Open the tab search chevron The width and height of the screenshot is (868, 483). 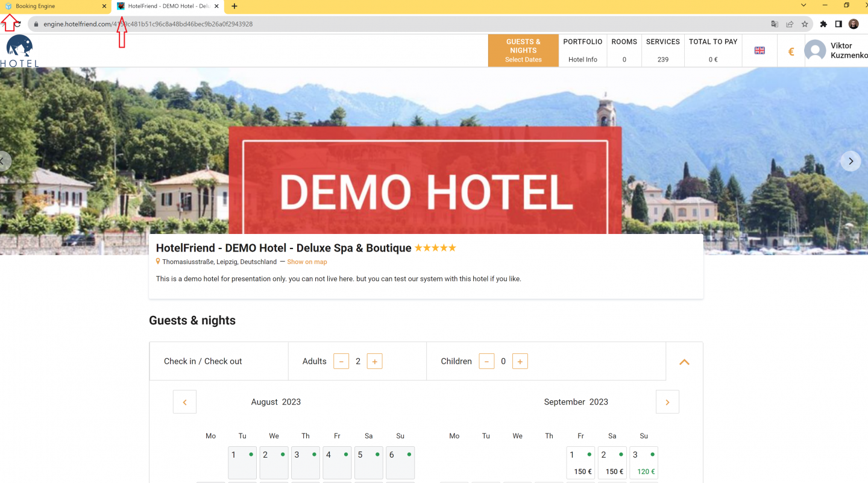(x=804, y=5)
